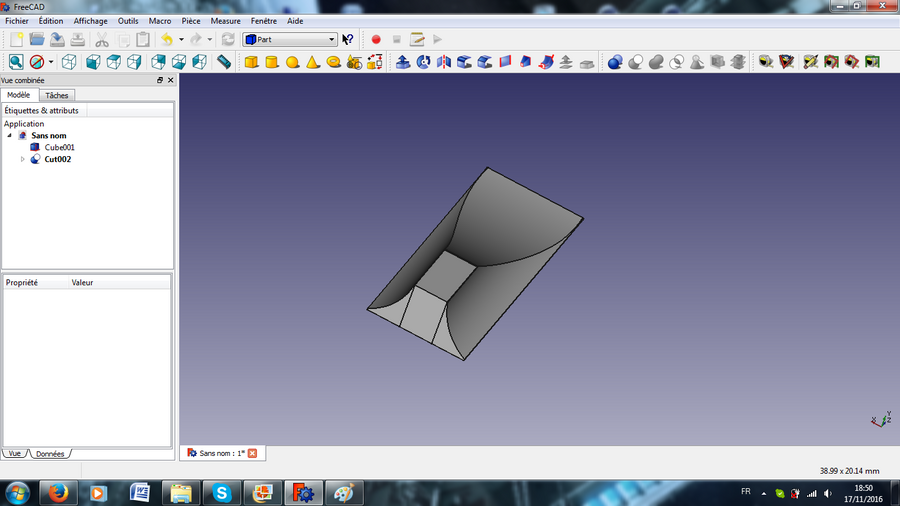Screen dimensions: 900x506
Task: Insert a sphere using the toolbar icon
Action: 292,62
